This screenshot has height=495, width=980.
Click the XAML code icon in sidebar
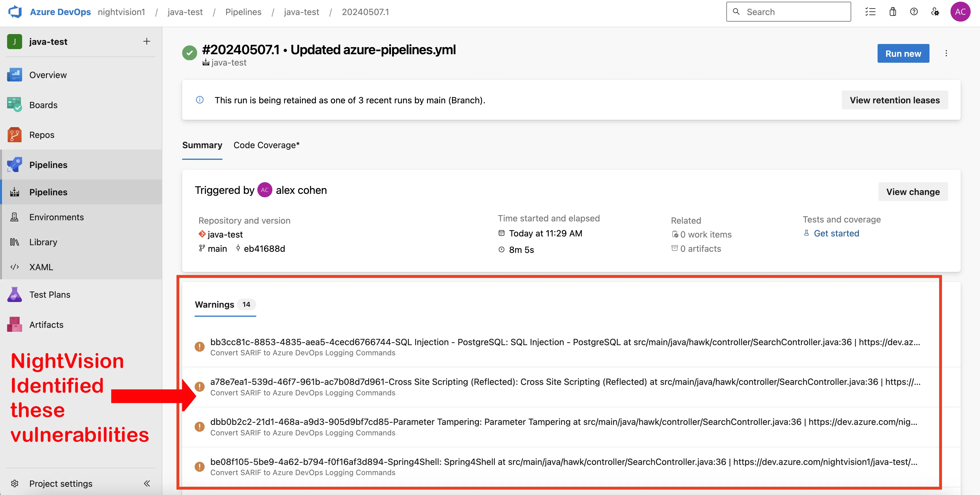(x=14, y=267)
